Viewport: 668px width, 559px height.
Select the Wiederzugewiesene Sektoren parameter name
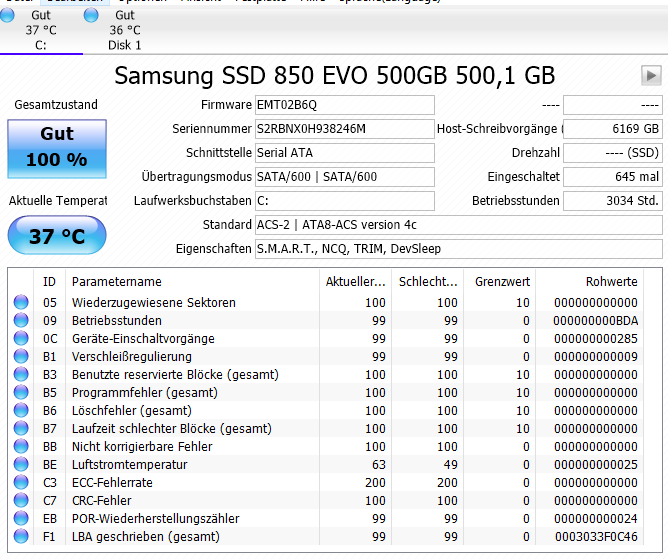[x=154, y=303]
